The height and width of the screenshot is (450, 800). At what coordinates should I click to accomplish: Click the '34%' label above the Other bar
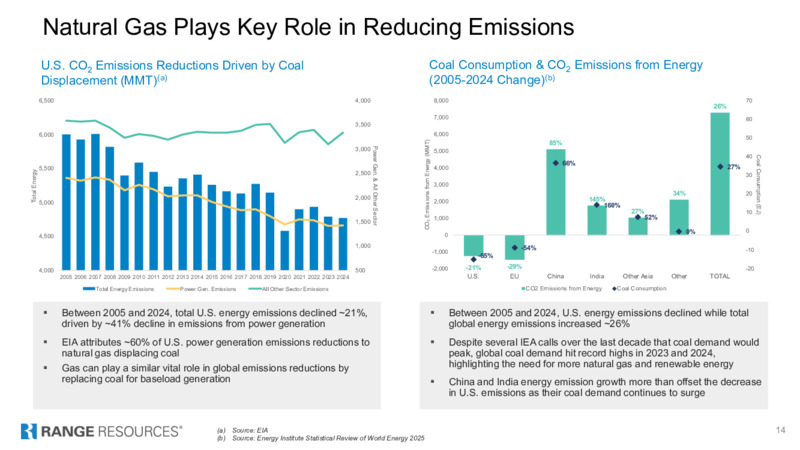tap(679, 193)
